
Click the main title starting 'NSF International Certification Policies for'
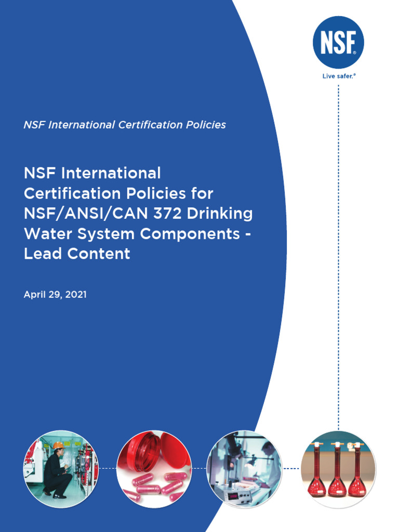coord(138,214)
